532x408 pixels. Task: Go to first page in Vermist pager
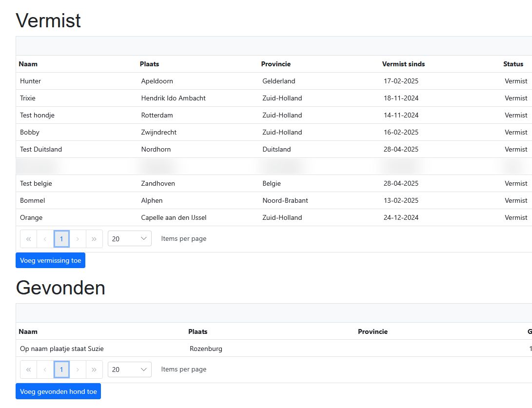28,239
